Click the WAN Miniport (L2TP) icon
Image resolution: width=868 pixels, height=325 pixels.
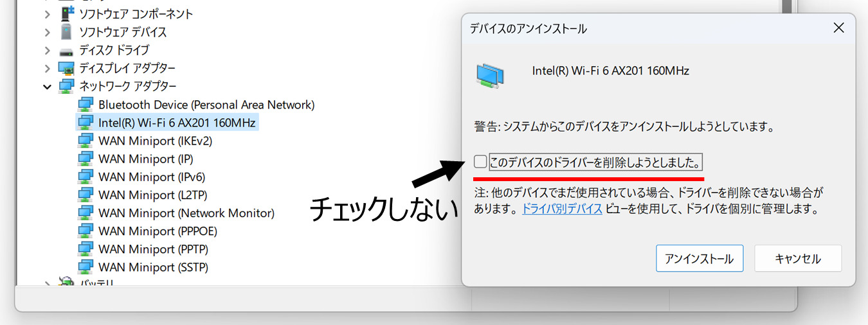click(86, 195)
